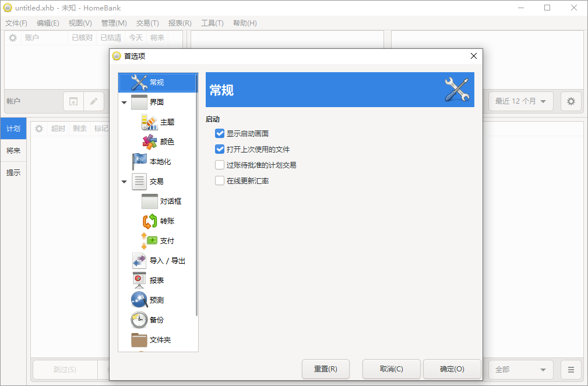Viewport: 588px width, 386px height.
Task: Open 导入/导出 settings via its icon
Action: point(138,260)
